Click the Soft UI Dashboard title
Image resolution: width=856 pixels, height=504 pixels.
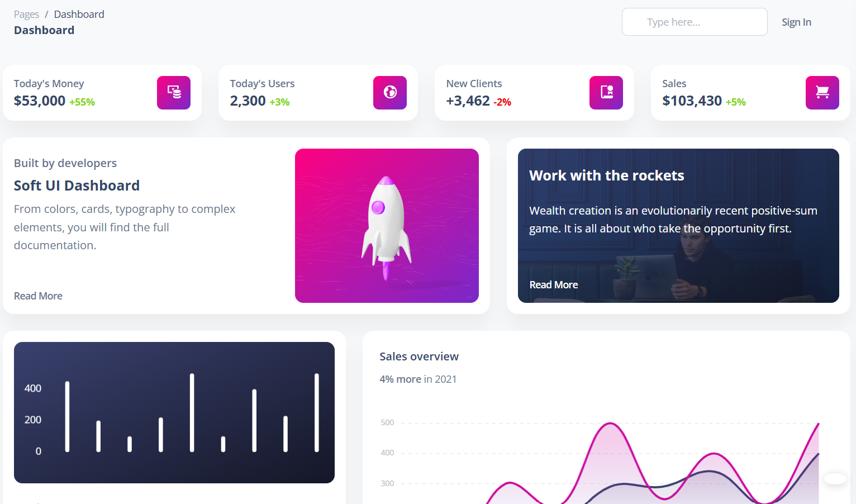77,186
